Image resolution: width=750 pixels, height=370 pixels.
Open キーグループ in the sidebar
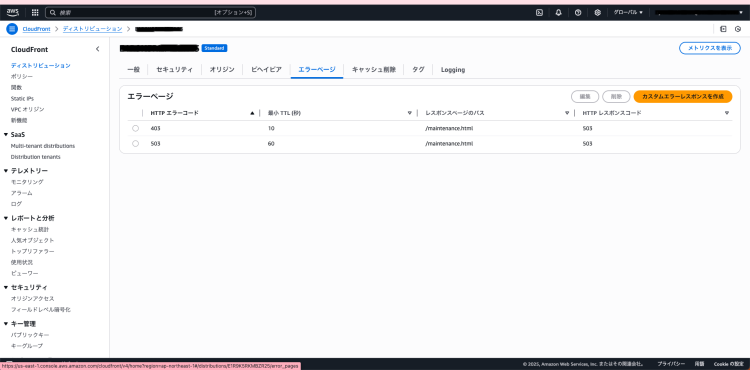(x=27, y=346)
